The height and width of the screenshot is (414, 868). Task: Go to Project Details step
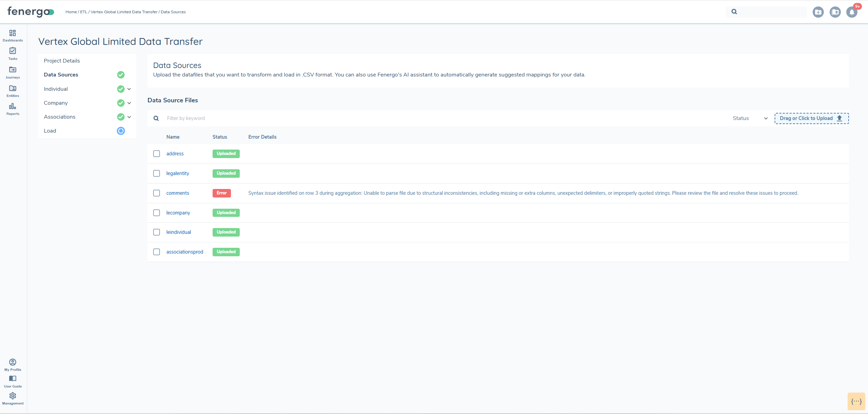click(x=62, y=61)
